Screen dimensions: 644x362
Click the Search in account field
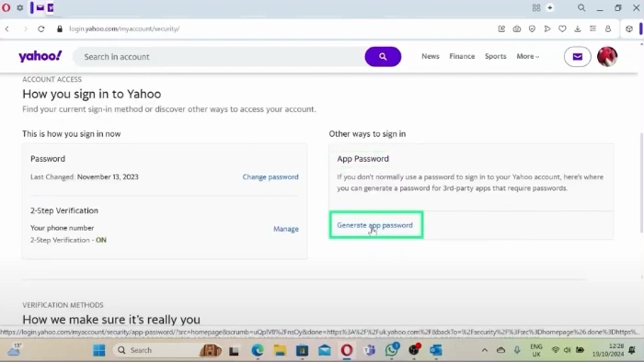(219, 57)
